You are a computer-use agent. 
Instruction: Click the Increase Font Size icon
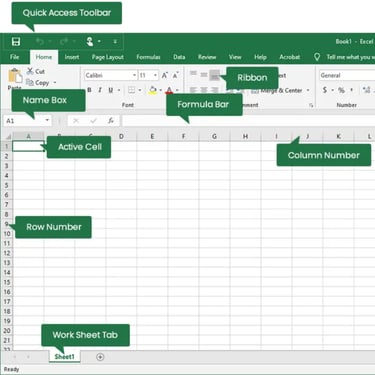(165, 75)
